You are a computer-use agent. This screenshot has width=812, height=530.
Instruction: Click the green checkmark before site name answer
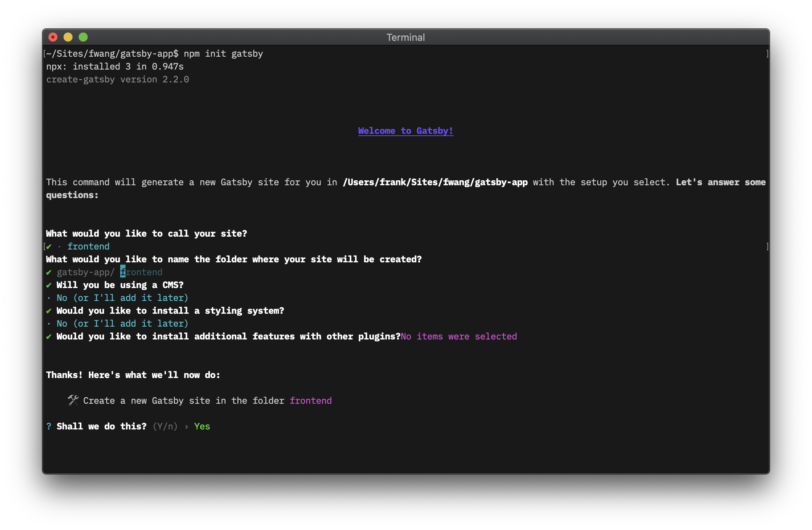tap(49, 246)
